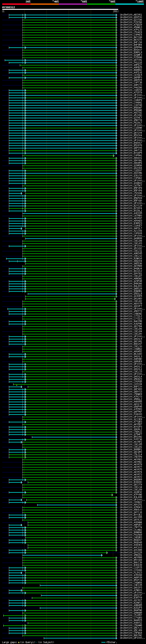Select the UniRef100_C6TDL5 label
The width and height of the screenshot is (146, 644).
click(x=131, y=75)
